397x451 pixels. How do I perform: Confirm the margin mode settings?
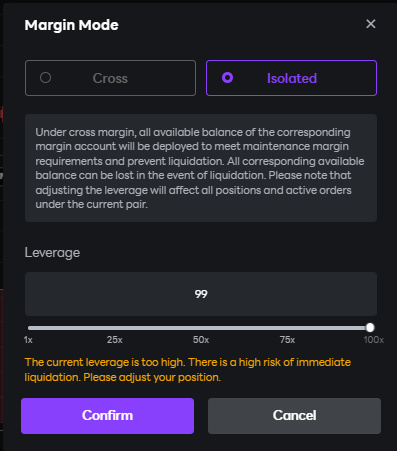pos(107,416)
